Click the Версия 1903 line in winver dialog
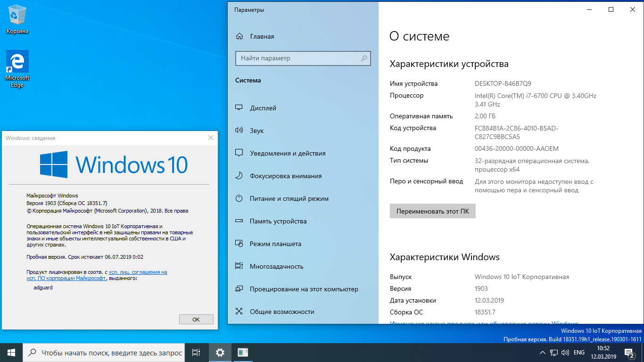The height and width of the screenshot is (362, 644). coord(67,203)
